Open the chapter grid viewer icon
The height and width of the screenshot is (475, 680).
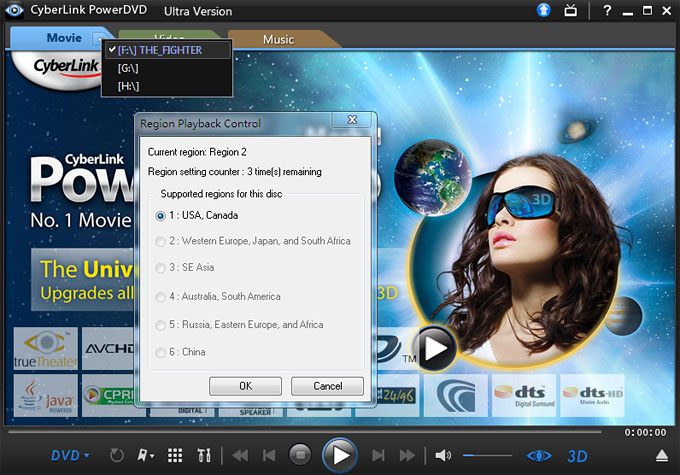[x=175, y=455]
